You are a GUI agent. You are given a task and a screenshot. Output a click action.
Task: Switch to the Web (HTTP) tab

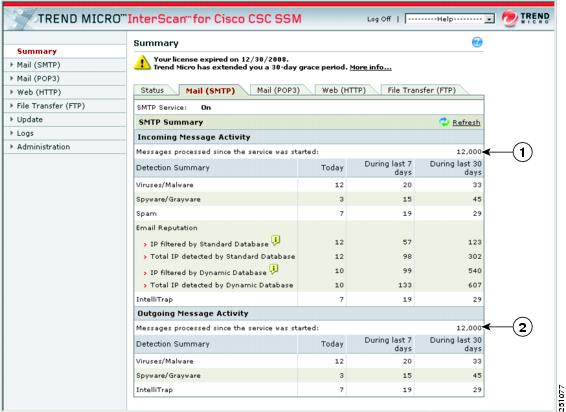pos(344,90)
